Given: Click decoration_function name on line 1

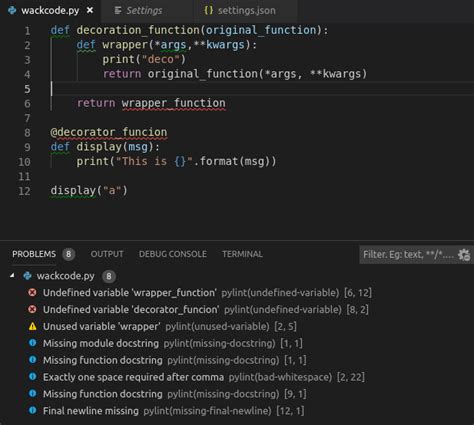Looking at the screenshot, I should [138, 30].
